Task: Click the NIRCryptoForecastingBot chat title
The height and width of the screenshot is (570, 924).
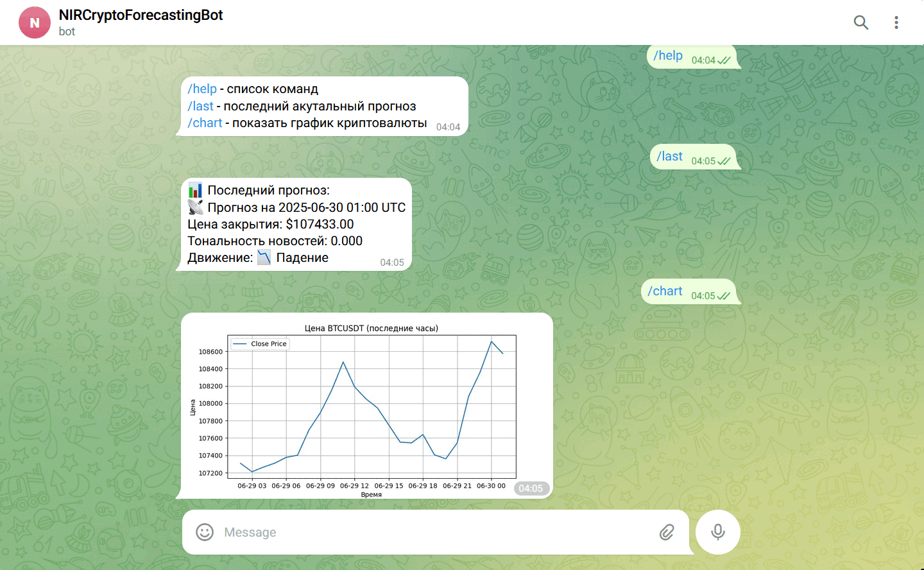Action: 141,15
